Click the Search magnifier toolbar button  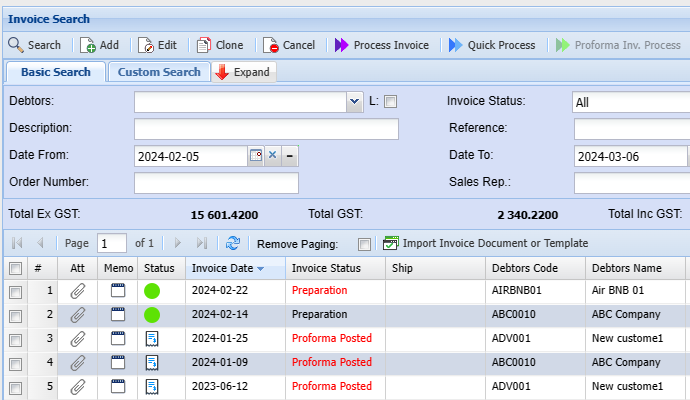coord(17,45)
